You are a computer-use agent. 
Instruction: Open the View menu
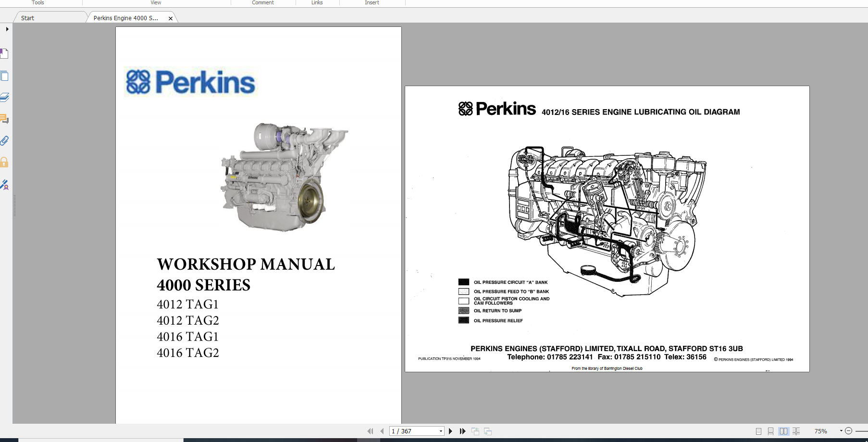155,3
